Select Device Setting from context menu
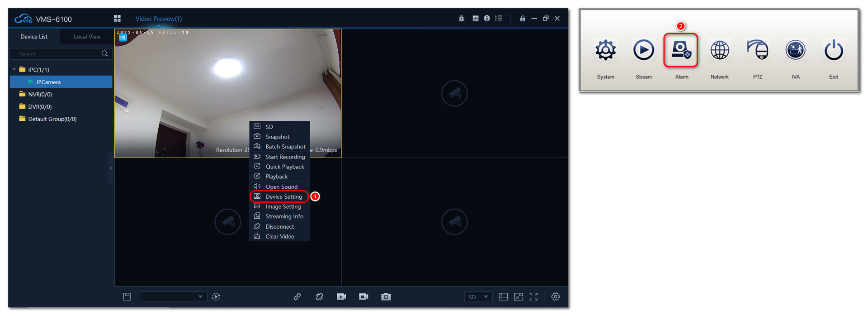The height and width of the screenshot is (316, 868). click(283, 196)
